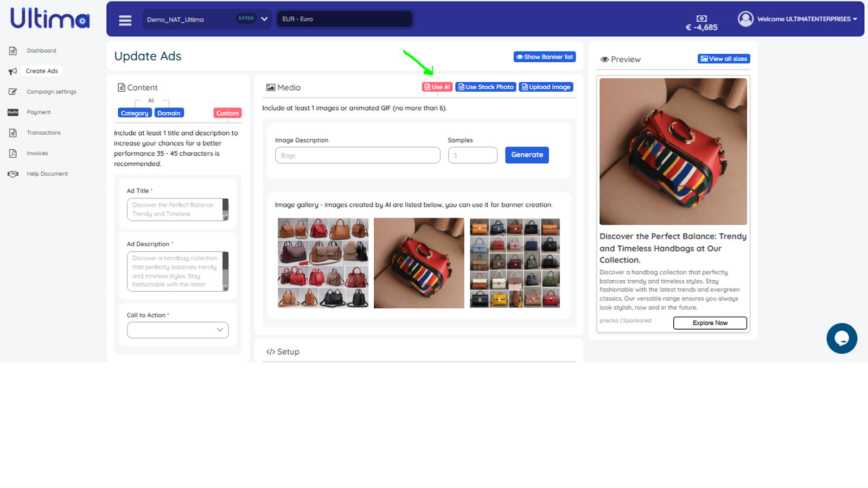Click the Generate button
868x488 pixels.
point(527,155)
